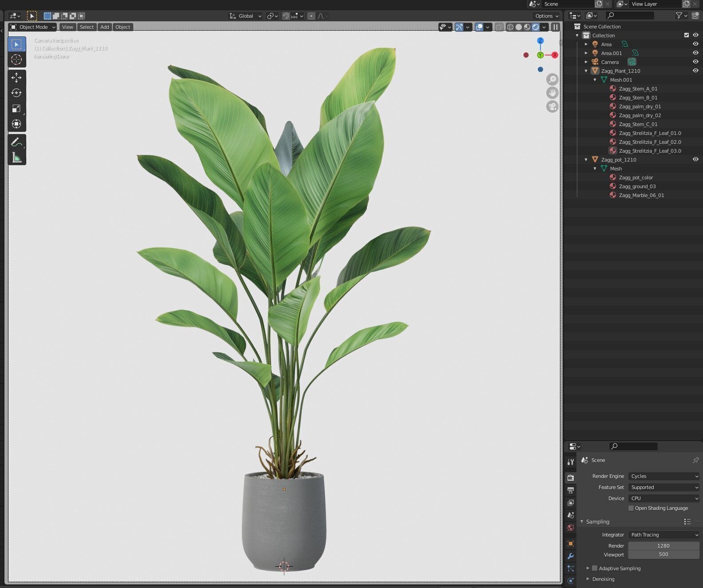Click the tweak select mode icon
The width and height of the screenshot is (703, 588).
[x=32, y=16]
